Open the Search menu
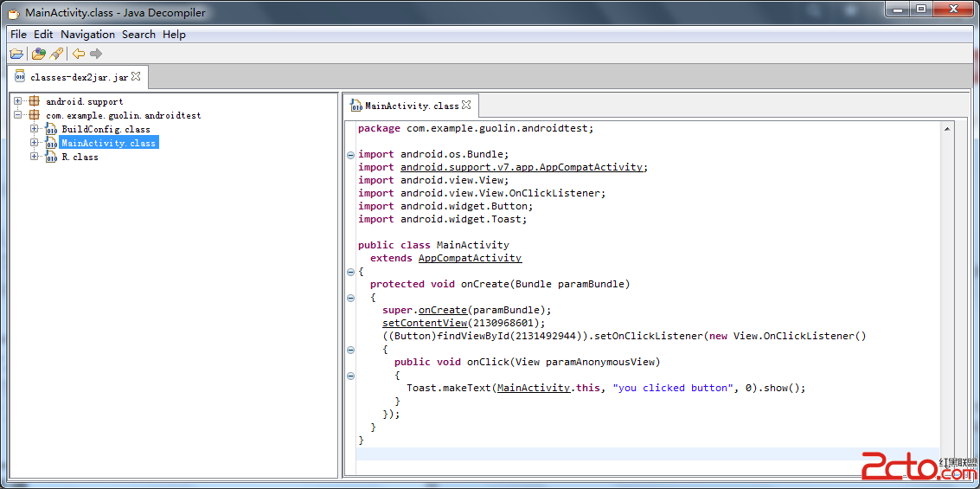This screenshot has width=980, height=489. coord(138,35)
